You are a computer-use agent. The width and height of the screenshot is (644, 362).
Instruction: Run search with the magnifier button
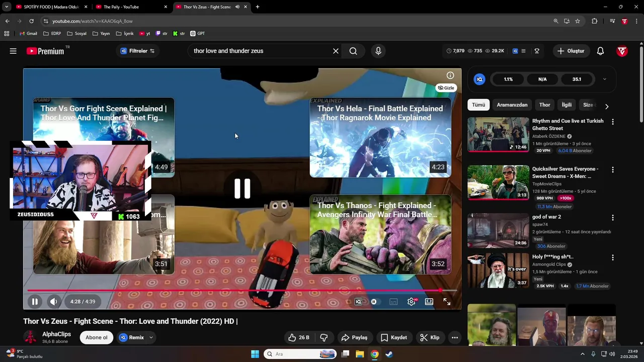(x=353, y=51)
